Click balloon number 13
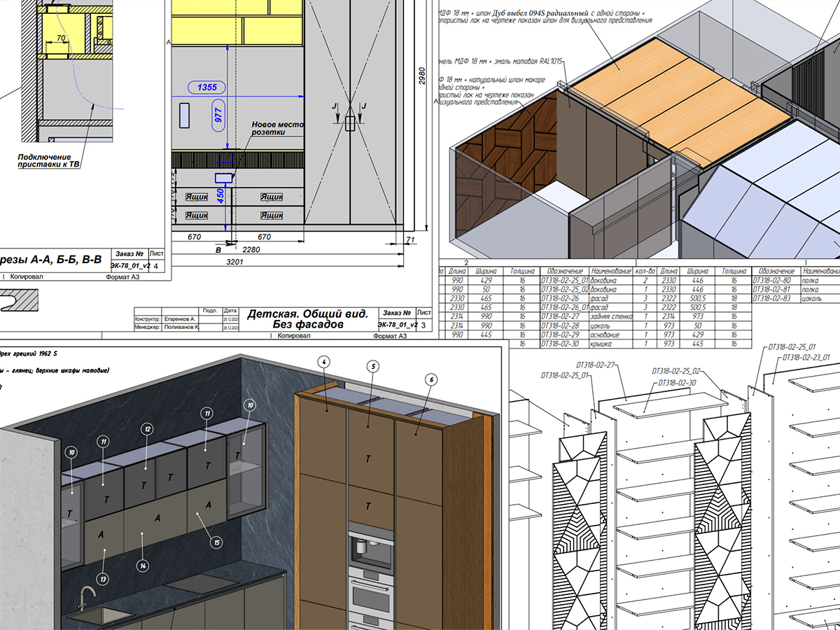The width and height of the screenshot is (840, 630). (x=104, y=579)
